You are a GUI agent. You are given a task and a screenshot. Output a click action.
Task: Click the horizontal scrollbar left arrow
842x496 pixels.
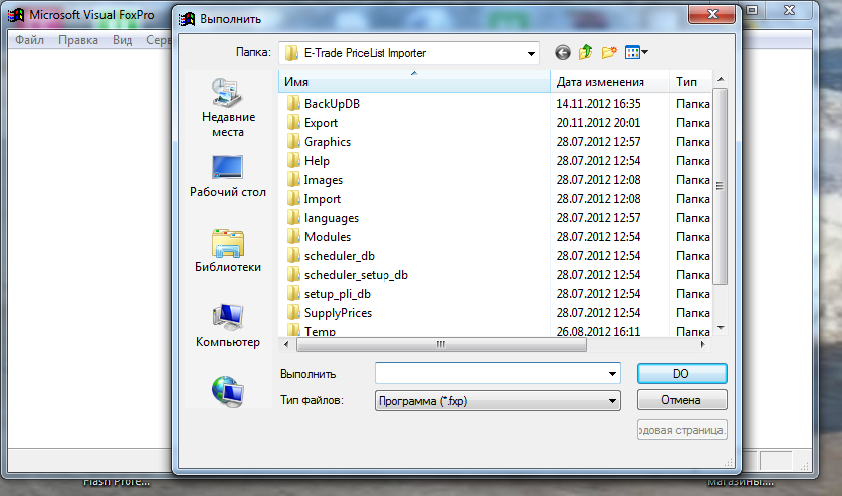click(286, 344)
